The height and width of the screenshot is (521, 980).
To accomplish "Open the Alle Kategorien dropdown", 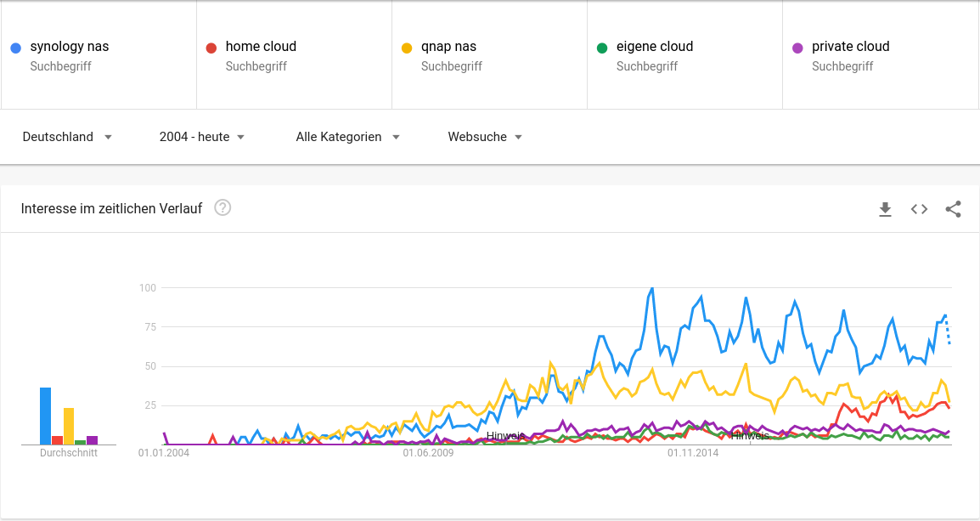I will coord(347,137).
